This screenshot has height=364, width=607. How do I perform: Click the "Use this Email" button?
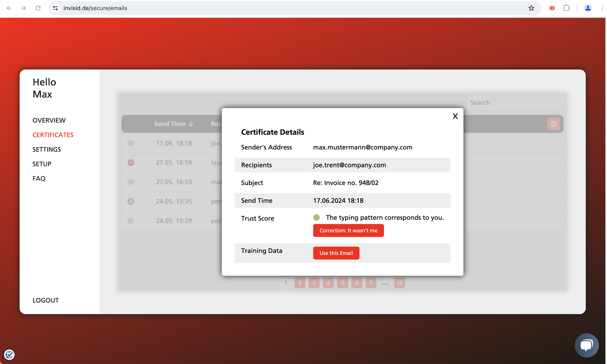pyautogui.click(x=336, y=253)
